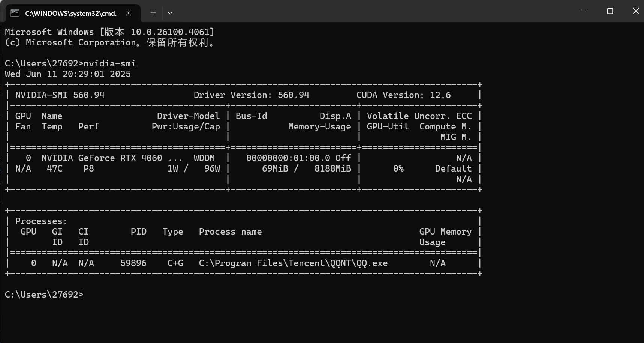644x343 pixels.
Task: Click the 'Driver-Model' column header
Action: (x=189, y=116)
